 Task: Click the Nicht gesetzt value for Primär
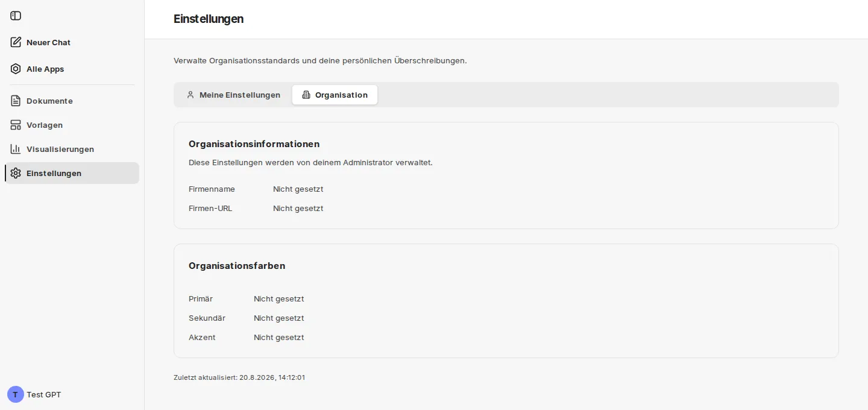coord(278,298)
